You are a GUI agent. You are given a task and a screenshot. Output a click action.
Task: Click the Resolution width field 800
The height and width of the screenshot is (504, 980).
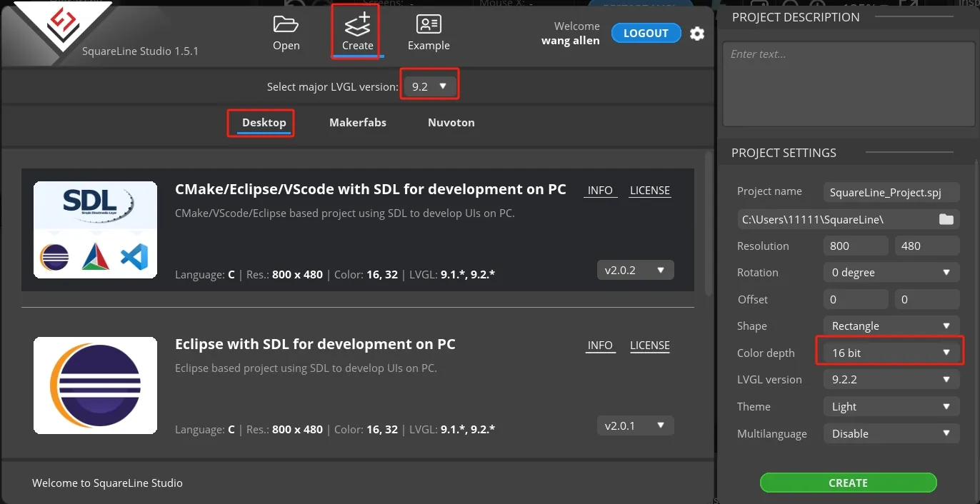pos(856,246)
